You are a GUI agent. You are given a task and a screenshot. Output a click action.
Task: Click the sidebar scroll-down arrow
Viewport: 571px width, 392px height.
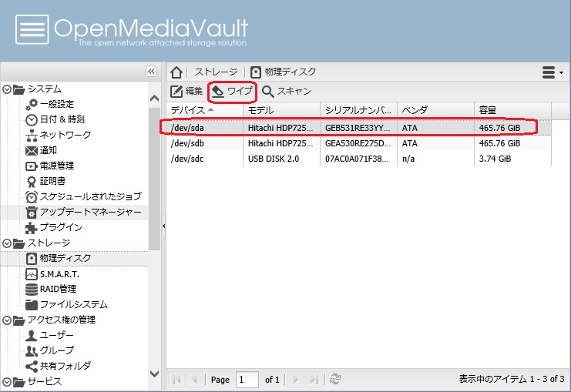click(x=154, y=374)
